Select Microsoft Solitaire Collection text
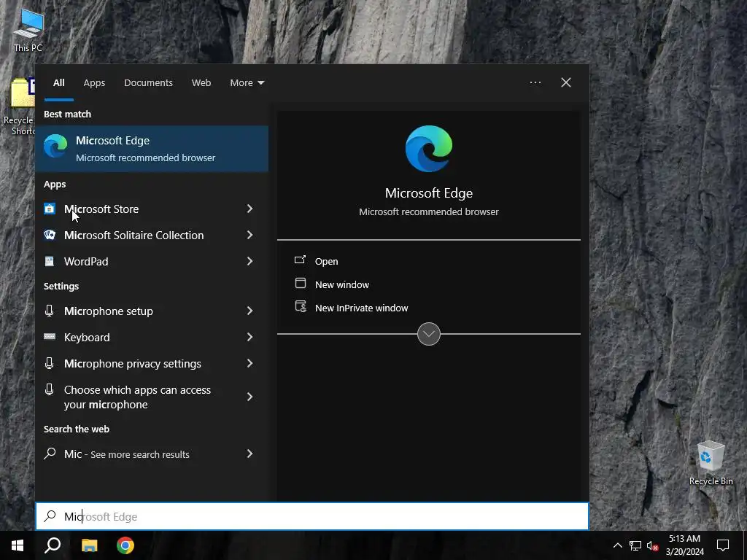This screenshot has height=560, width=747. tap(134, 236)
